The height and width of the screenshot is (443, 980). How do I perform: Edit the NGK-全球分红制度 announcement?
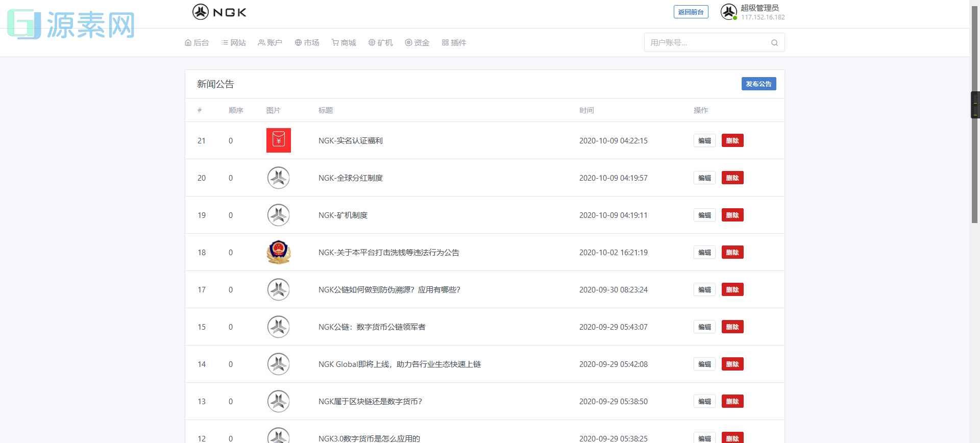[x=704, y=178]
